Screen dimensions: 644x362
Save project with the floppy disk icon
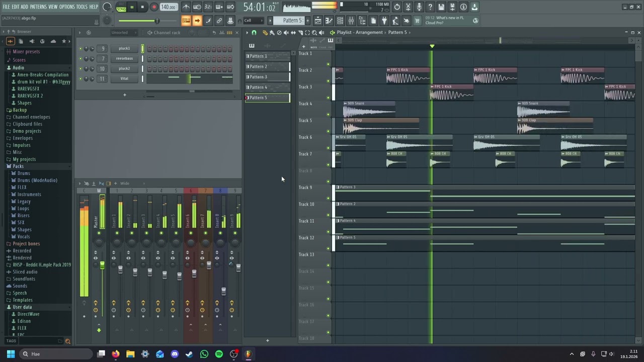click(x=441, y=7)
